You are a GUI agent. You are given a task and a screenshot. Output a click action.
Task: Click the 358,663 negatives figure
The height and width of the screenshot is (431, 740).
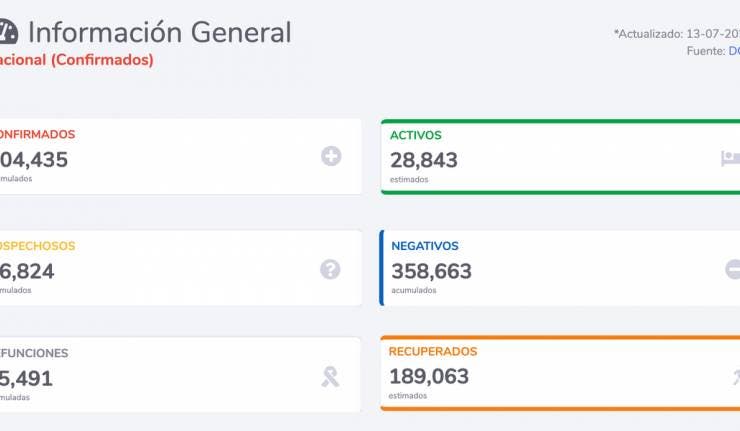click(x=431, y=271)
